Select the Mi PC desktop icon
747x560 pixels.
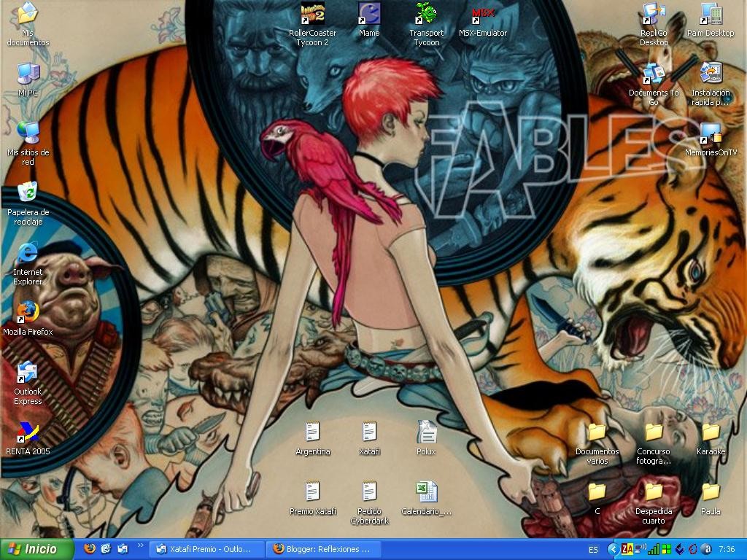click(x=28, y=79)
